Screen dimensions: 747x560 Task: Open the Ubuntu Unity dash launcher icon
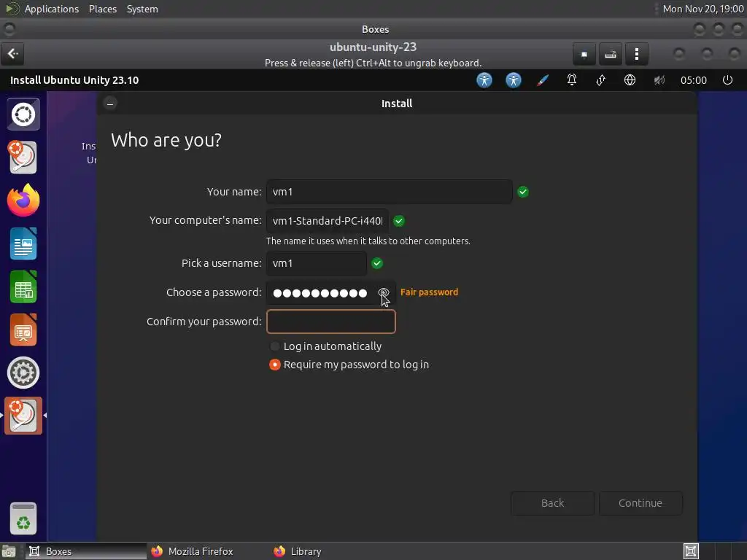(23, 114)
